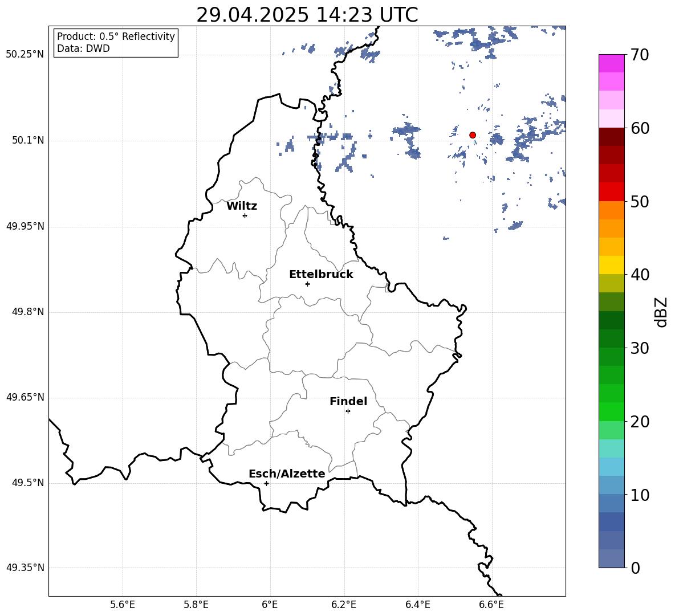Select the Esch/Alzette city label
Screen dimensions: 675x616
click(x=287, y=474)
